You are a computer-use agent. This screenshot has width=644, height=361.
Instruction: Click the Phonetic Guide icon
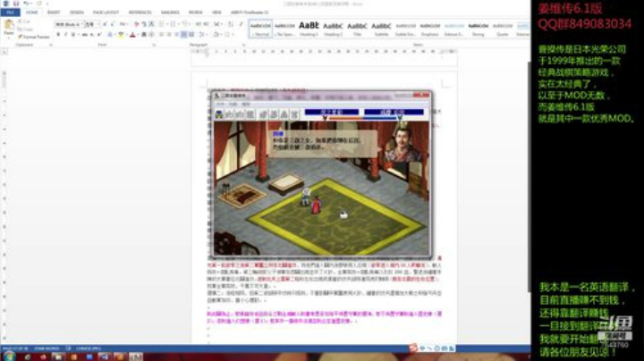click(x=144, y=25)
